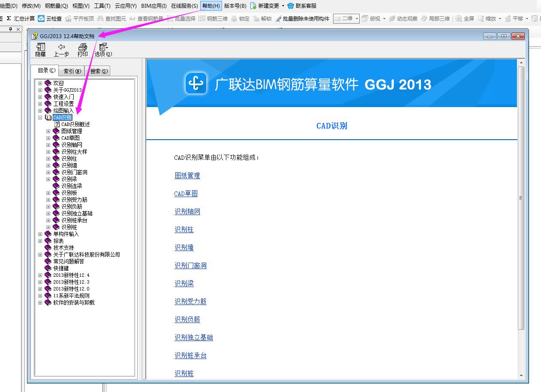Expand the 识别梁 tree node
The width and height of the screenshot is (541, 392).
(x=48, y=179)
